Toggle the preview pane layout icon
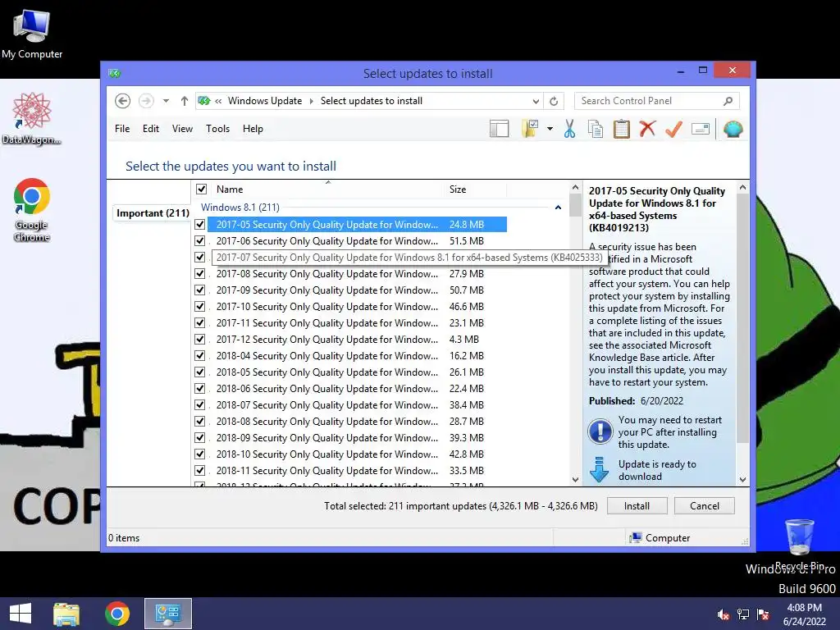 point(500,129)
